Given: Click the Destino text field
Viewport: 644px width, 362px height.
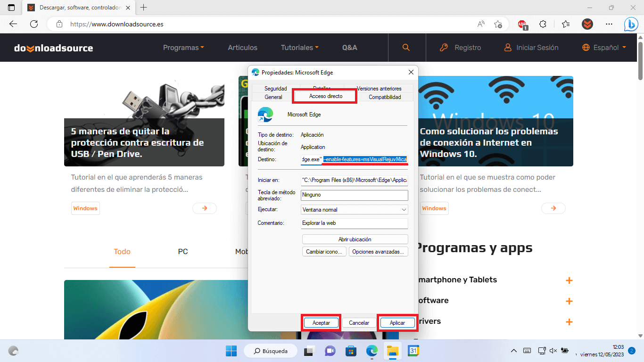Looking at the screenshot, I should (x=355, y=159).
